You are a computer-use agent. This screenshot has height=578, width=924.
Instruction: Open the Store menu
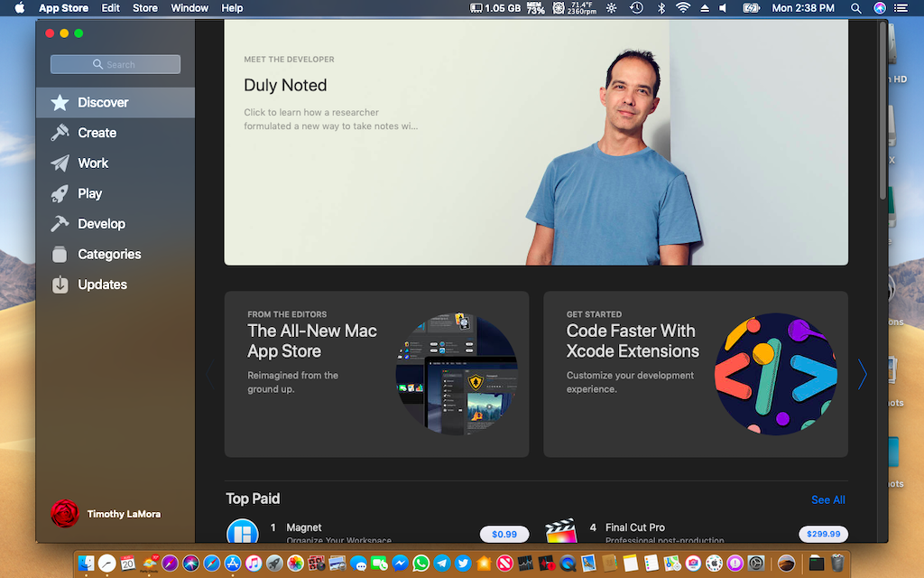[x=145, y=8]
